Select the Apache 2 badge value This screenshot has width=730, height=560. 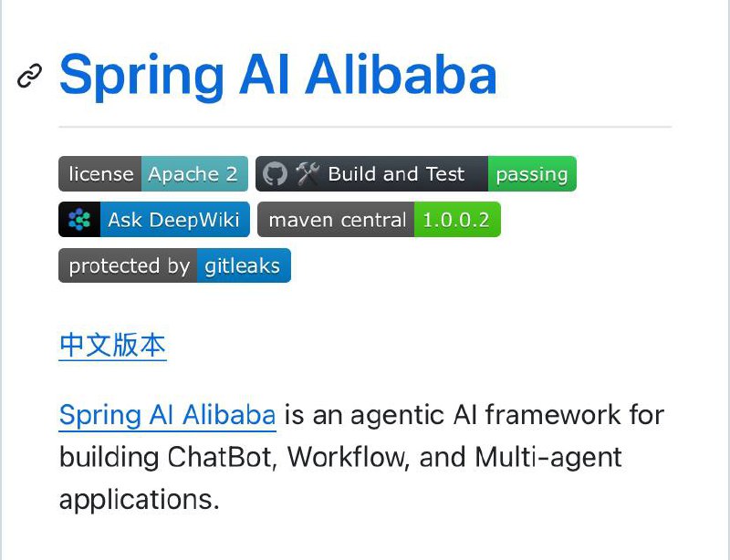(x=194, y=173)
